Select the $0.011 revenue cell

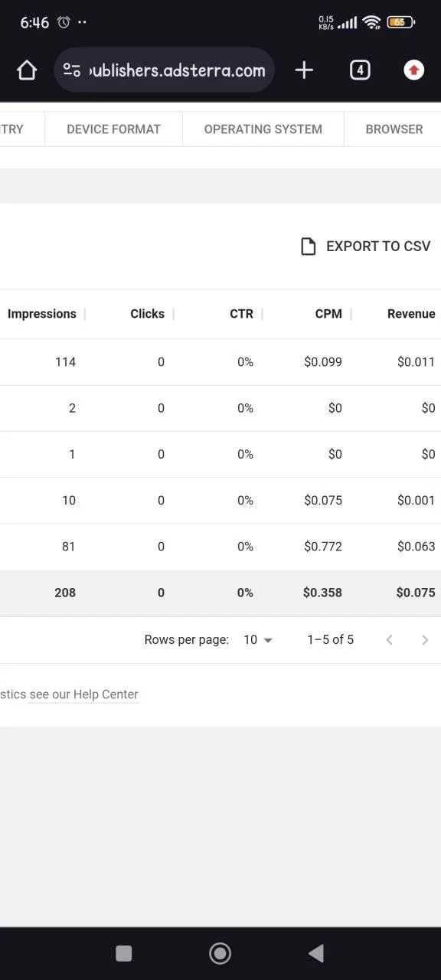(416, 362)
